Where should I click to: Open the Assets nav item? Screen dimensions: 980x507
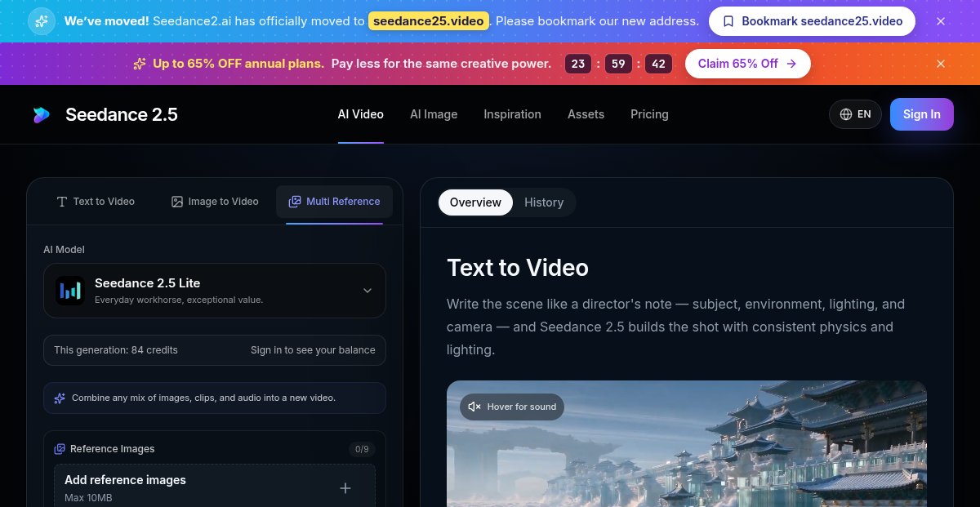pyautogui.click(x=586, y=114)
